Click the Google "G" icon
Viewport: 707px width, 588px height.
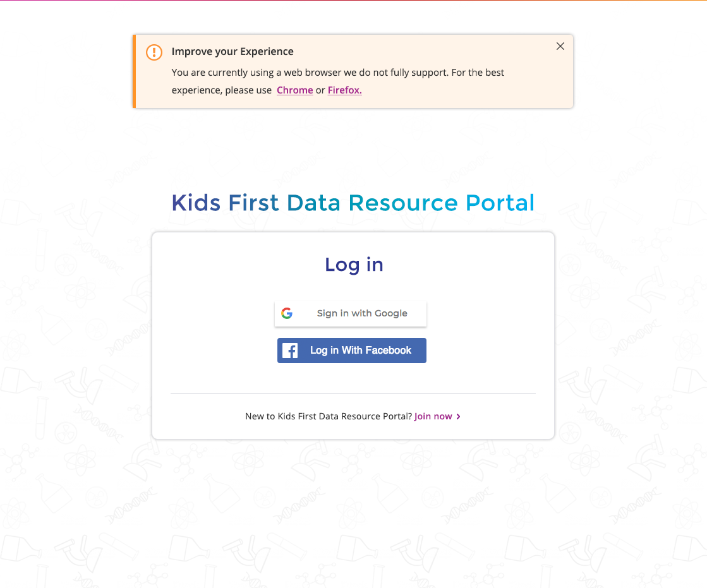287,313
